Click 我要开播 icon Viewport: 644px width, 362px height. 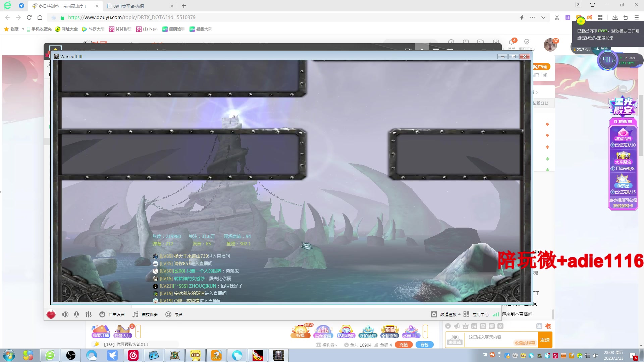(x=101, y=331)
